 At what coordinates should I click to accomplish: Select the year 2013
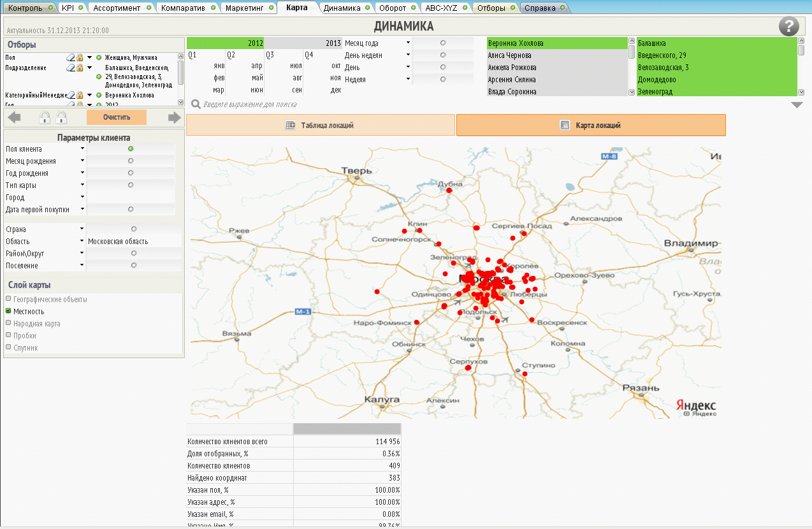(x=303, y=43)
